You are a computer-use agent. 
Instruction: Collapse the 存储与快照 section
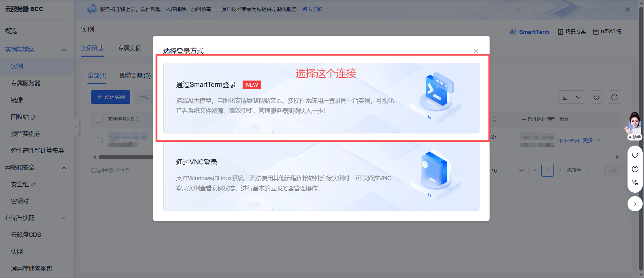point(64,218)
